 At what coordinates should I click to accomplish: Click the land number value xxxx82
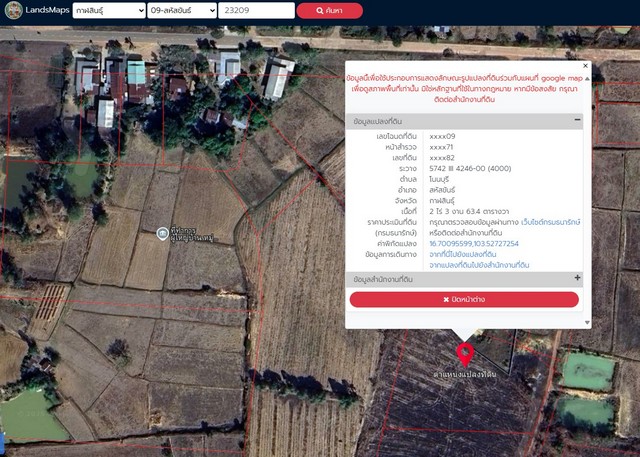coord(442,158)
